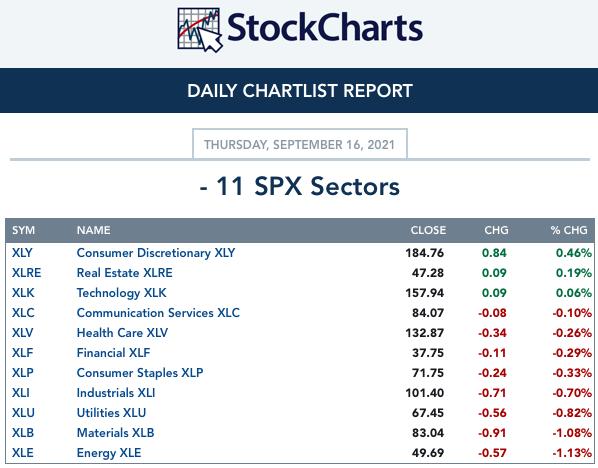Screen dimensions: 598x468
Task: Open Utilities XLU chart link
Action: [111, 413]
